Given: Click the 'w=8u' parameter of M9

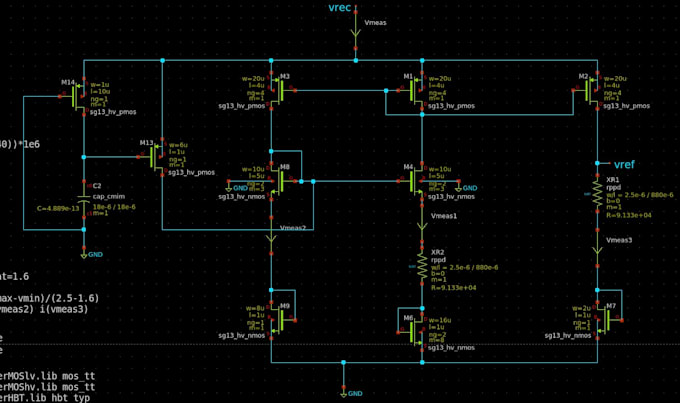Looking at the screenshot, I should coord(255,308).
